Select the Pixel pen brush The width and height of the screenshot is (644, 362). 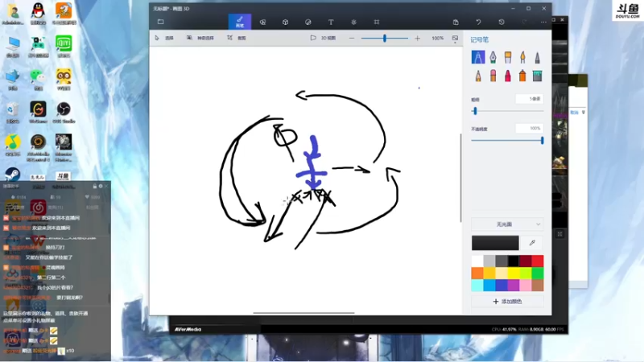coord(537,57)
